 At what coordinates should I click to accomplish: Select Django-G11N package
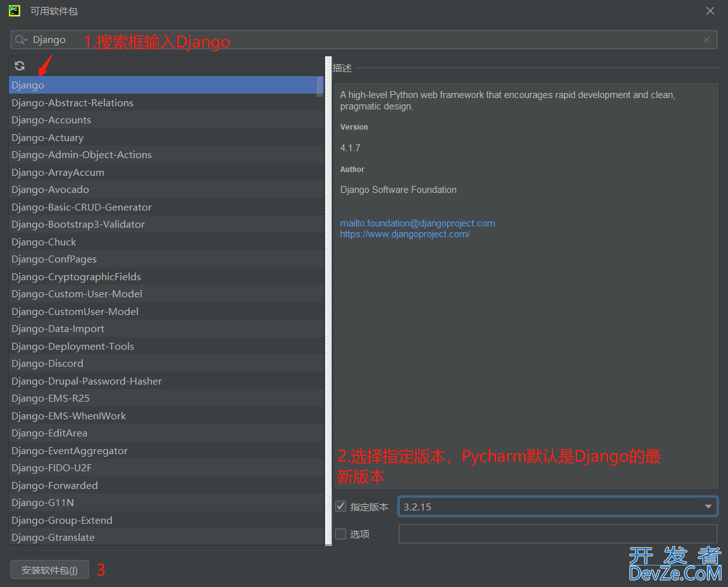[x=166, y=503]
